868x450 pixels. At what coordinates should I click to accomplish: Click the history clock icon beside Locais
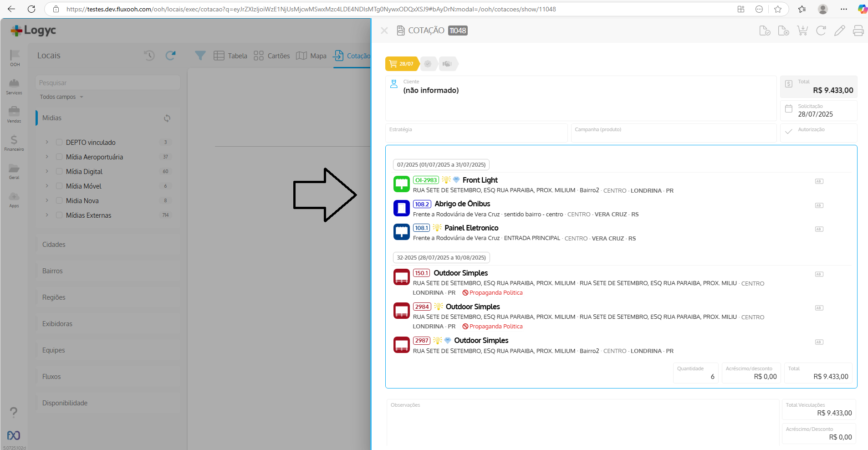point(149,56)
